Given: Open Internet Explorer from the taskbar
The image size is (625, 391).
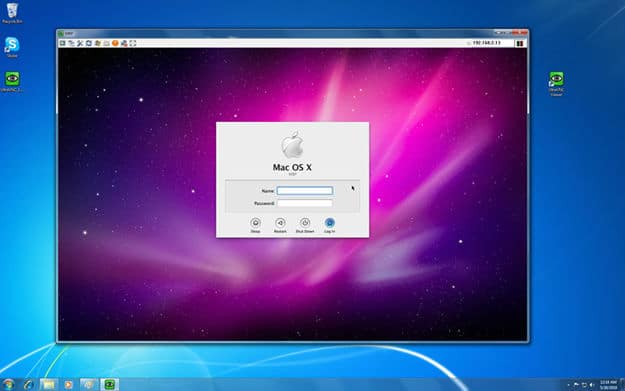Looking at the screenshot, I should pos(28,384).
